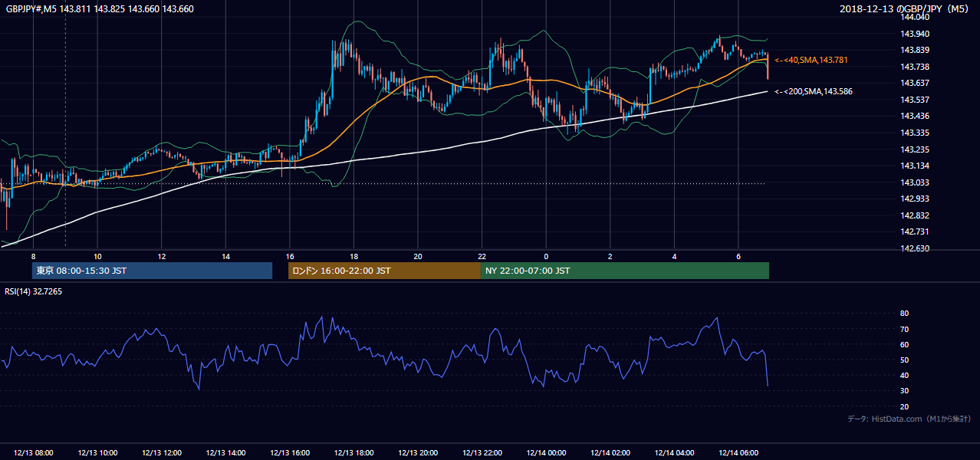Click the 12/14 02:00 time label
The height and width of the screenshot is (460, 980).
(x=610, y=453)
